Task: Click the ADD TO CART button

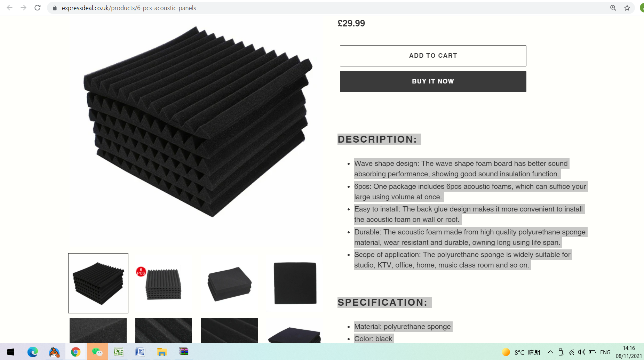Action: 433,56
